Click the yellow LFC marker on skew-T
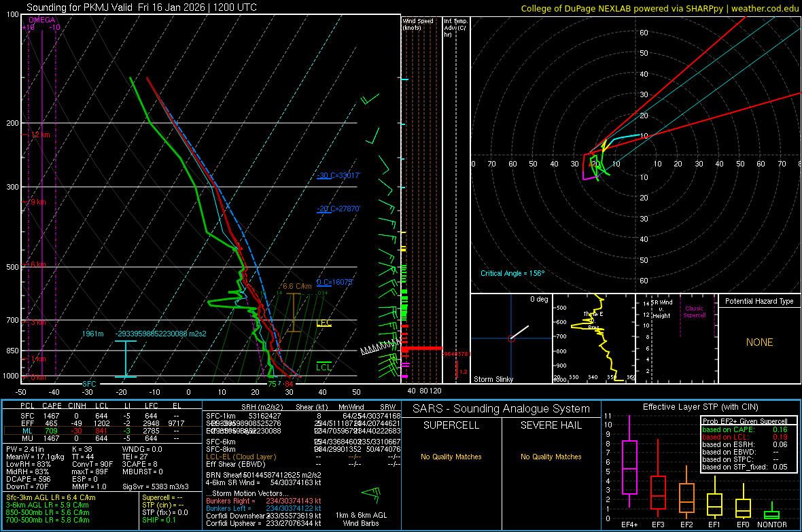The height and width of the screenshot is (532, 802). 324,323
